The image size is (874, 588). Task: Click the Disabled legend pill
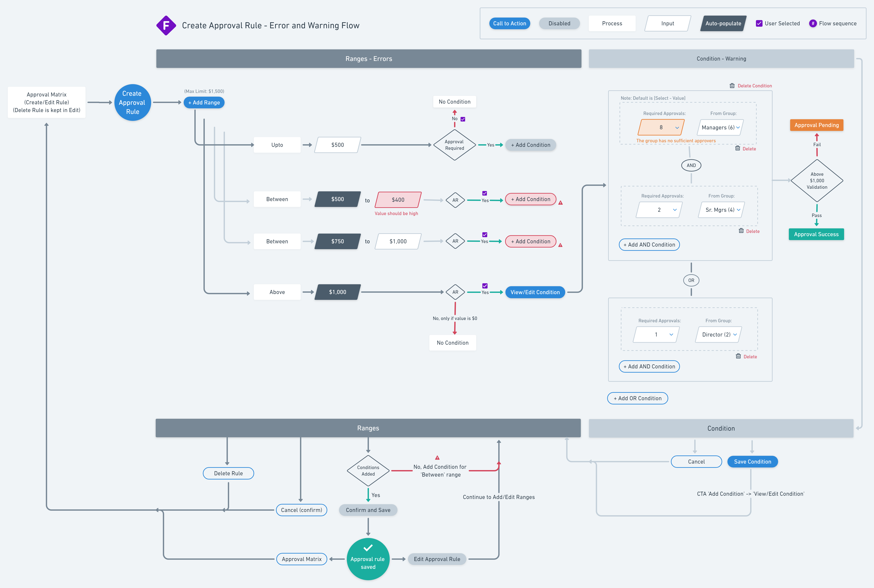tap(559, 23)
